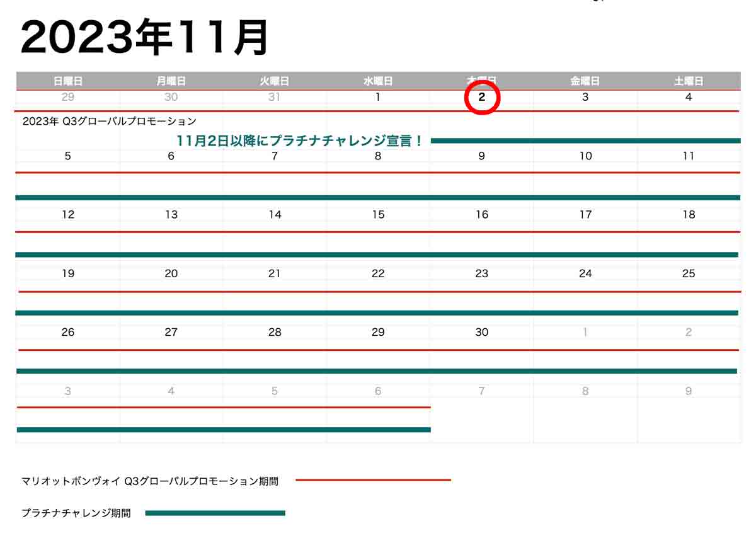Click the grayed-out October 30 date

click(x=171, y=97)
